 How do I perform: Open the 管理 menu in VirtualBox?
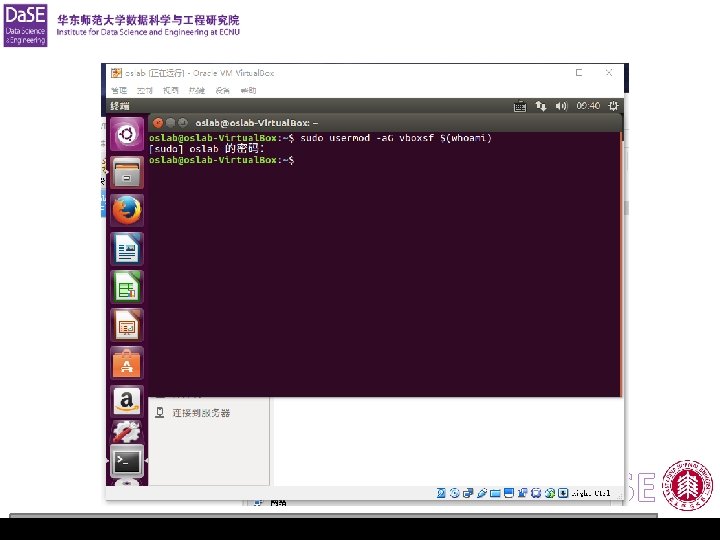click(119, 90)
